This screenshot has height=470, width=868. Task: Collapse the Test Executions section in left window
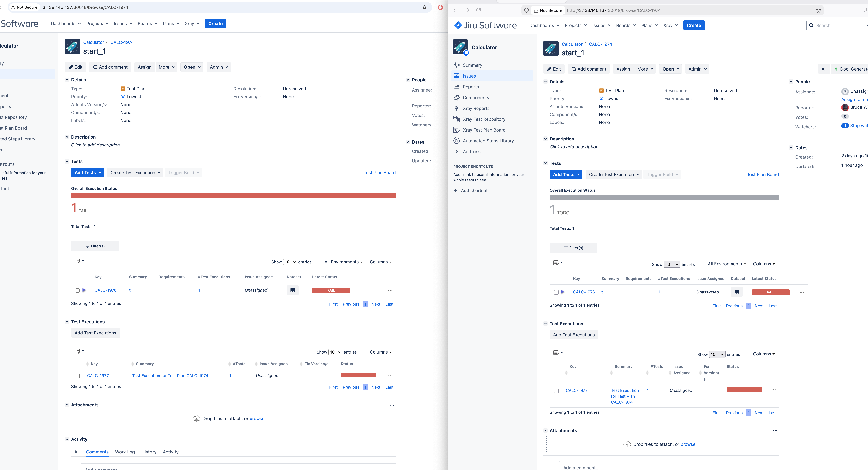[x=67, y=322]
